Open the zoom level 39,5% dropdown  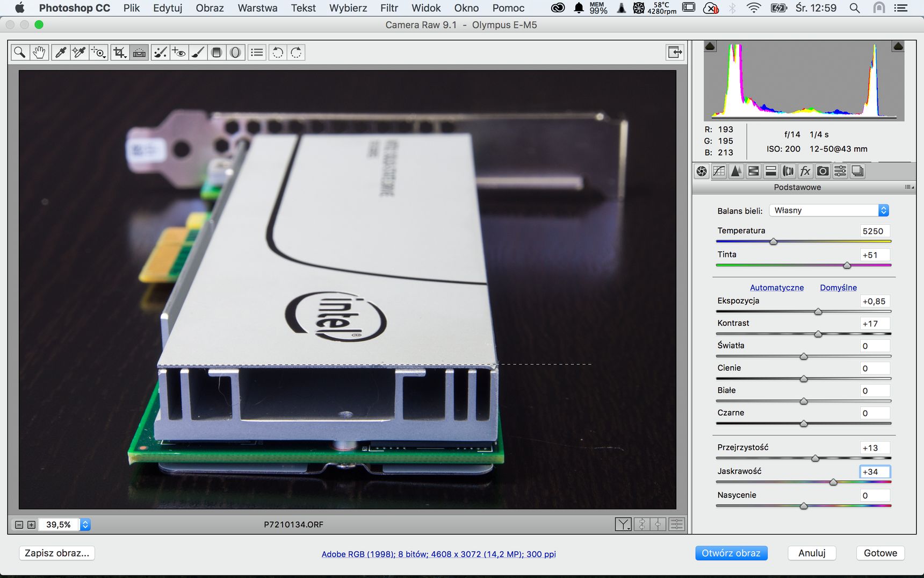tap(85, 524)
